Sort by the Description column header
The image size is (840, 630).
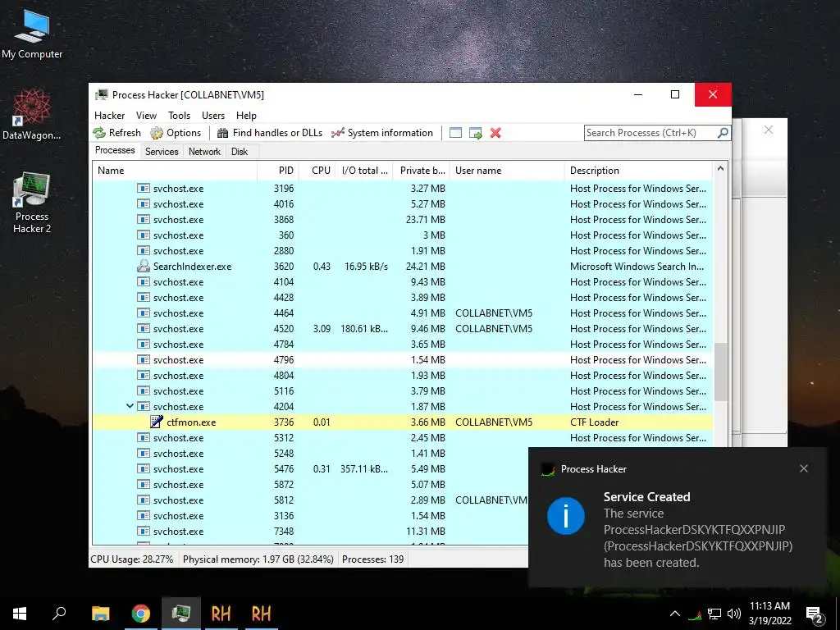pos(638,171)
